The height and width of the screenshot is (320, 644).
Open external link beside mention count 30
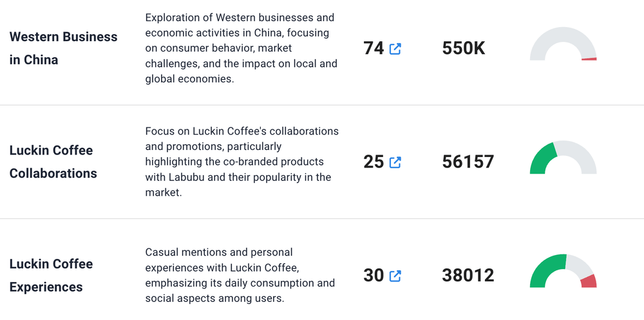pyautogui.click(x=395, y=276)
